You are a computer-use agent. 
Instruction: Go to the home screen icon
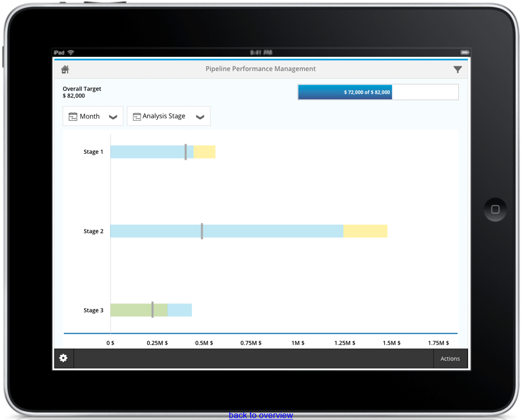[65, 69]
